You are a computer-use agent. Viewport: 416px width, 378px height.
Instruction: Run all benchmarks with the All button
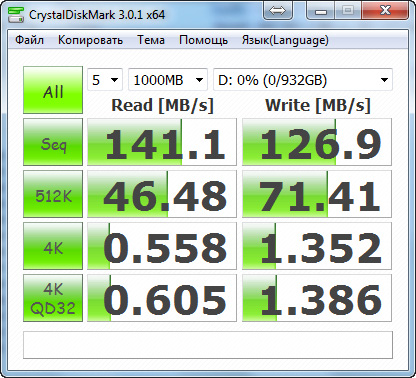point(53,90)
